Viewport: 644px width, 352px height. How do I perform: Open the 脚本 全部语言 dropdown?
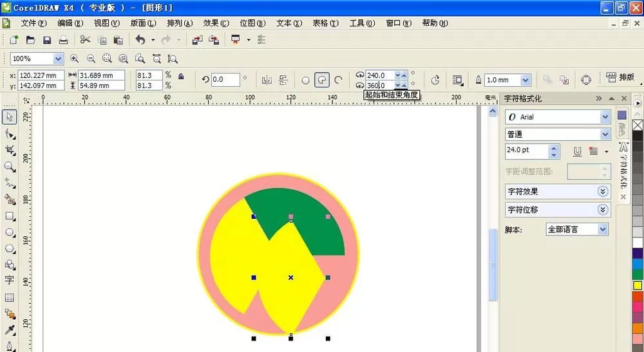pyautogui.click(x=603, y=229)
